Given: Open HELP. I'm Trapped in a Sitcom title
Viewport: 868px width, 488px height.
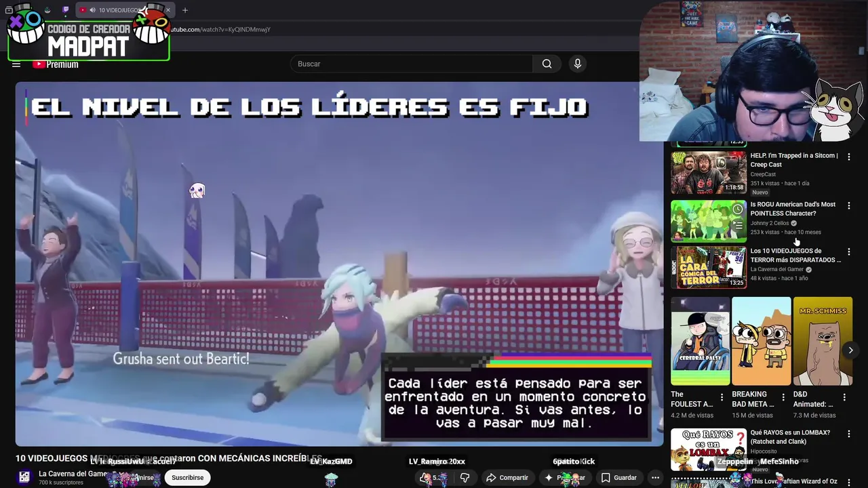Looking at the screenshot, I should (795, 160).
